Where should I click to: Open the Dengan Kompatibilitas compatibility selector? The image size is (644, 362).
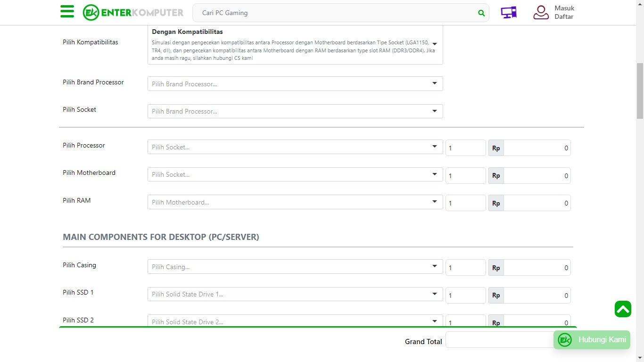pyautogui.click(x=295, y=44)
